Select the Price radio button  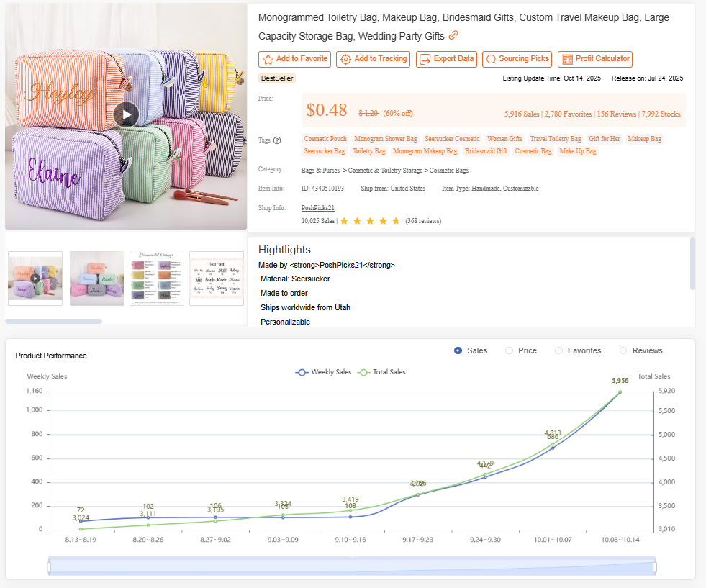(x=508, y=350)
